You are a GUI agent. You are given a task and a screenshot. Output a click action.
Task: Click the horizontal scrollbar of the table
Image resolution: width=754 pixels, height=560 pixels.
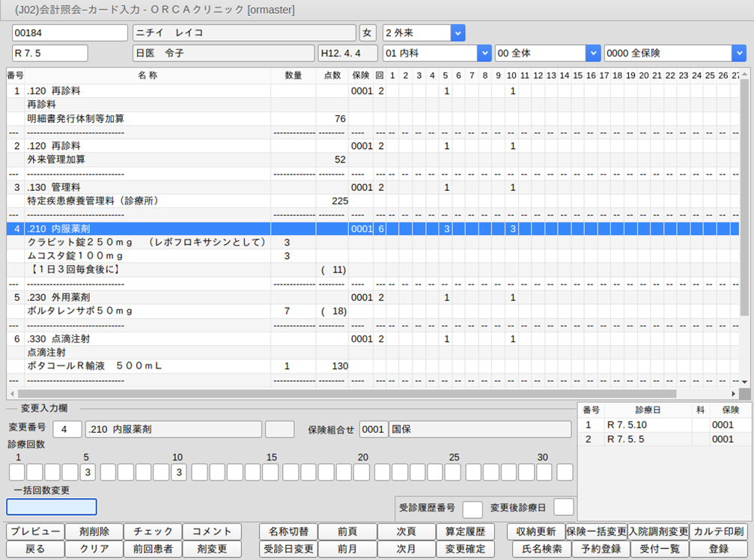[346, 393]
